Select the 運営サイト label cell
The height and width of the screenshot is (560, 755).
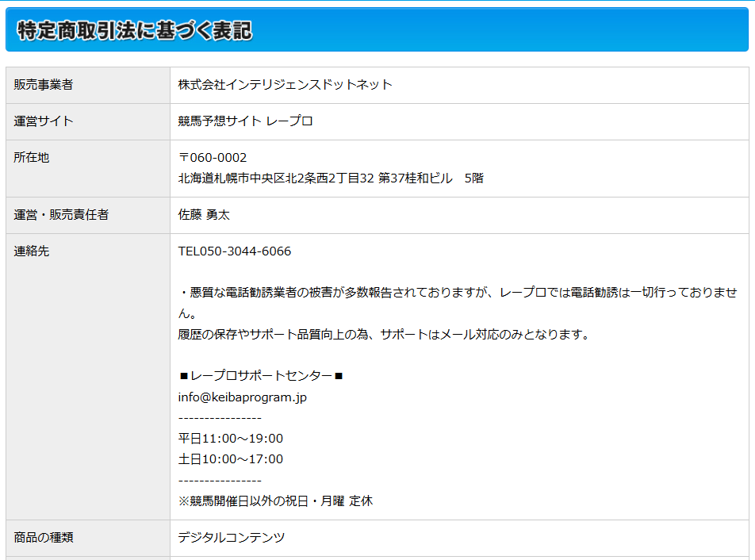[88, 122]
